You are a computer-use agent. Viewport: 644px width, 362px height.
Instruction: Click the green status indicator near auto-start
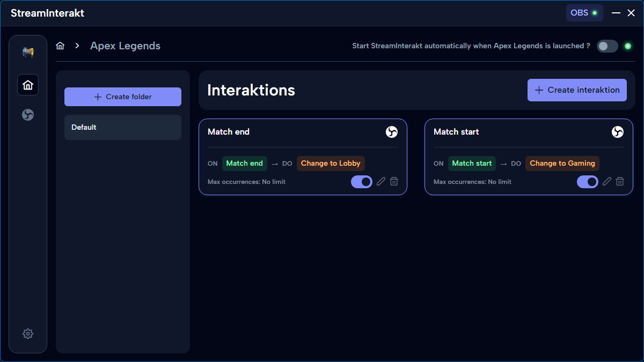tap(627, 46)
